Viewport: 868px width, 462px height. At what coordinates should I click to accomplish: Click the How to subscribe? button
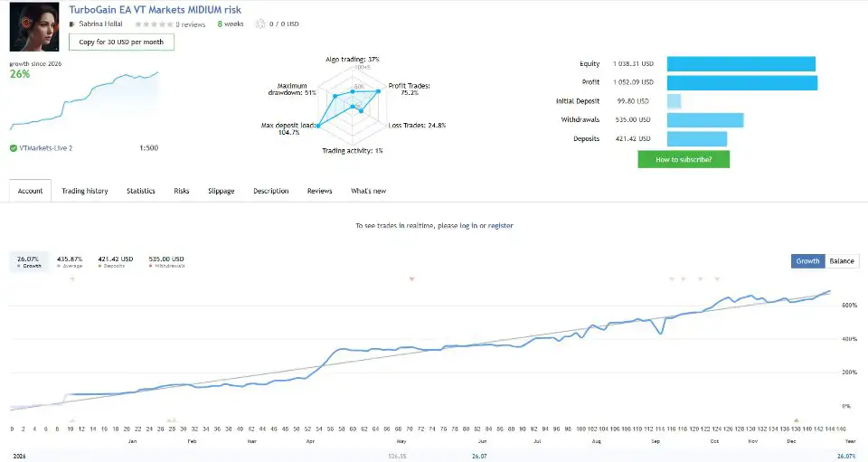[684, 159]
